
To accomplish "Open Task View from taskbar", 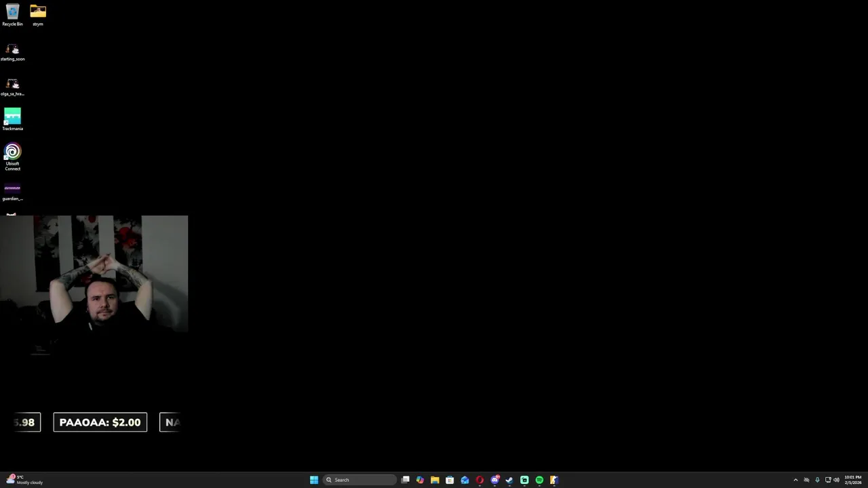I will click(406, 480).
